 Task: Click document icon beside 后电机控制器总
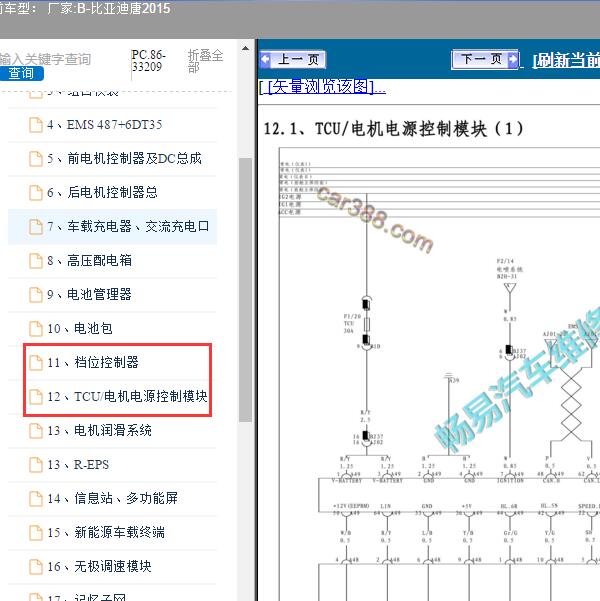pyautogui.click(x=36, y=193)
